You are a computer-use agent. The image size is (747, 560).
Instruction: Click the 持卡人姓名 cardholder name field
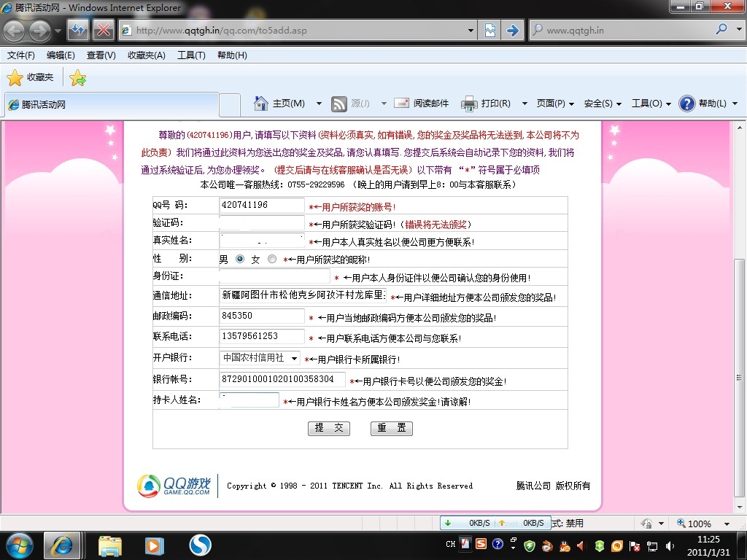[x=249, y=400]
